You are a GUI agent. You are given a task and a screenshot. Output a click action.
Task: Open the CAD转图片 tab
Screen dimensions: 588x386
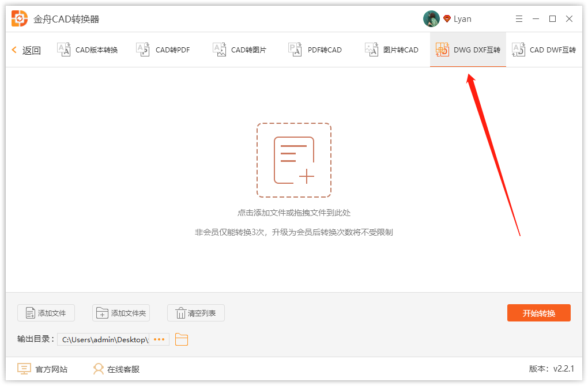click(x=240, y=50)
